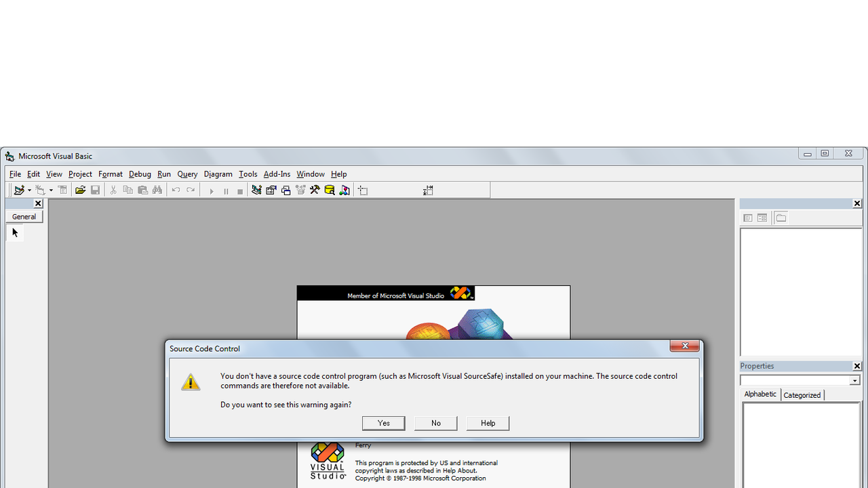Image resolution: width=868 pixels, height=488 pixels.
Task: Click the Form Layout Window icon
Action: [x=286, y=190]
